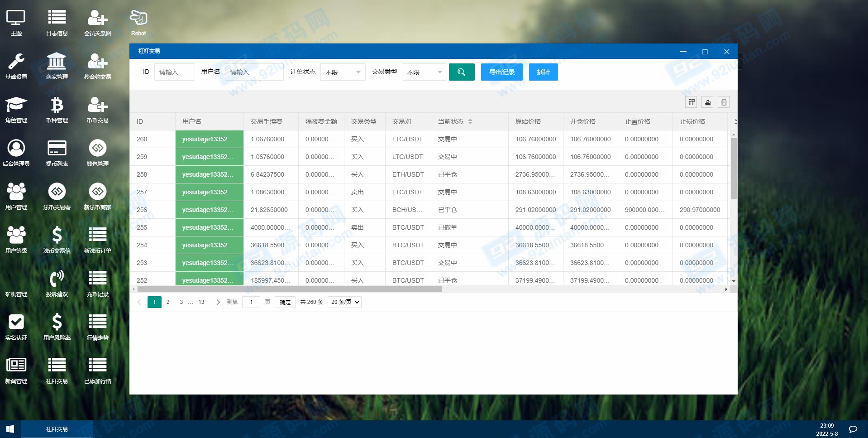
Task: Go to page 2 of results
Action: point(168,302)
